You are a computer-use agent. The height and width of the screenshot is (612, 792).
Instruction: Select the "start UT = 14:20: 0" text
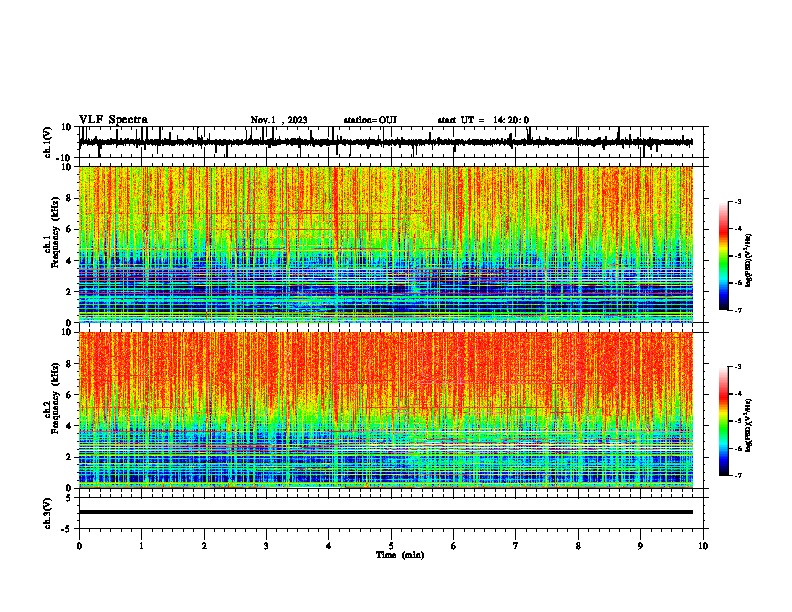coord(483,120)
